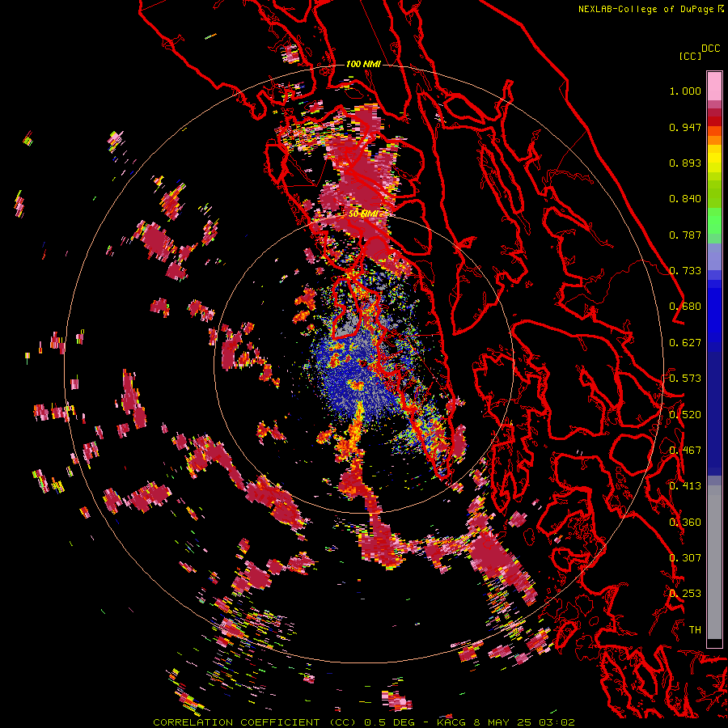Click the 03:02 timestamp in the caption
The height and width of the screenshot is (728, 728).
[557, 722]
